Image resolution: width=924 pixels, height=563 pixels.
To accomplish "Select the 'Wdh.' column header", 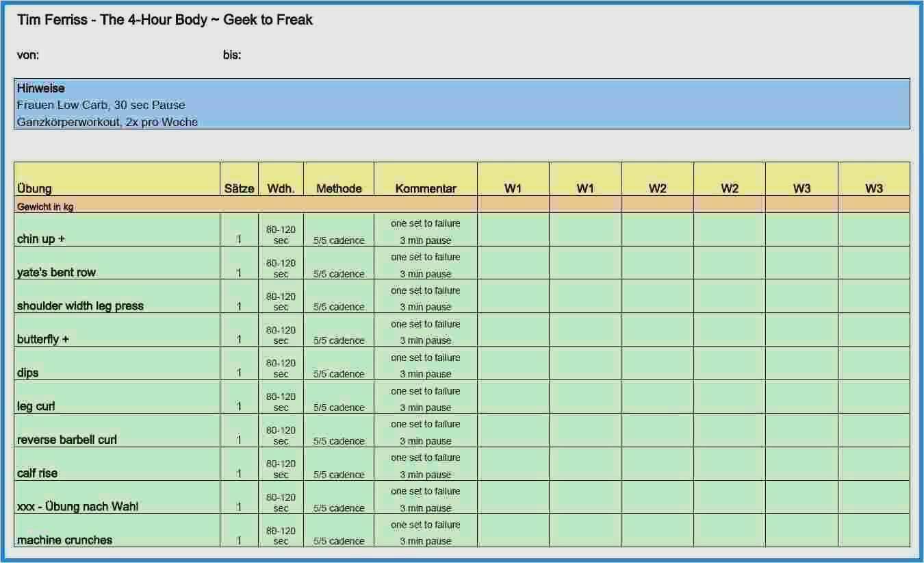I will pyautogui.click(x=281, y=188).
